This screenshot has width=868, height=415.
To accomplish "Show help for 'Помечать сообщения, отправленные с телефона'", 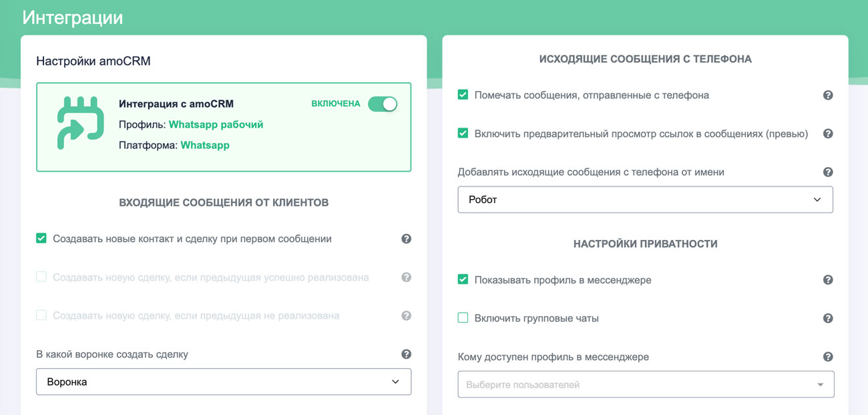I will [828, 96].
